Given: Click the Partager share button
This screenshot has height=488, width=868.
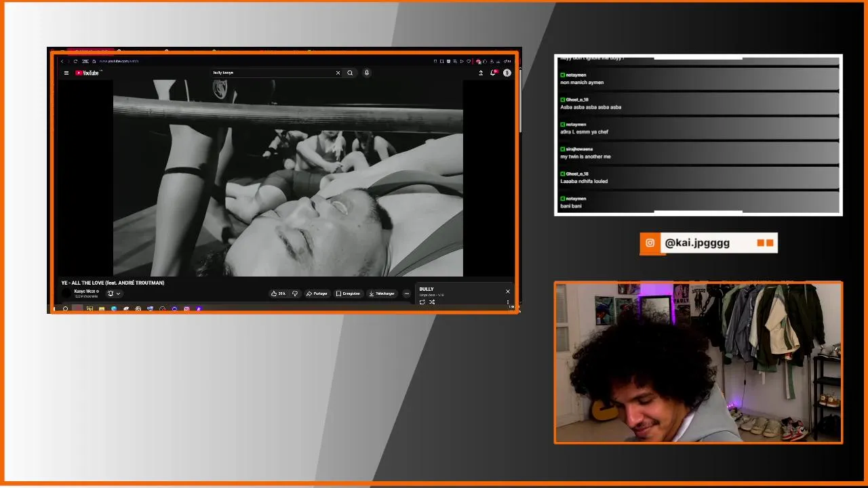Looking at the screenshot, I should [x=317, y=293].
